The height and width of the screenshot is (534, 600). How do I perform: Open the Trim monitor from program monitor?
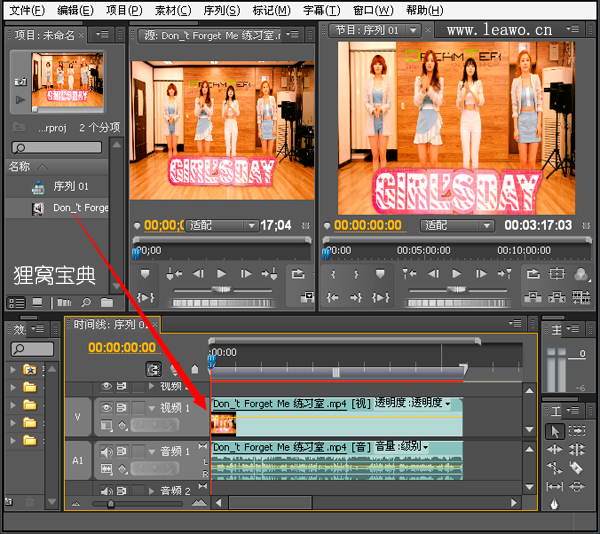(x=581, y=297)
